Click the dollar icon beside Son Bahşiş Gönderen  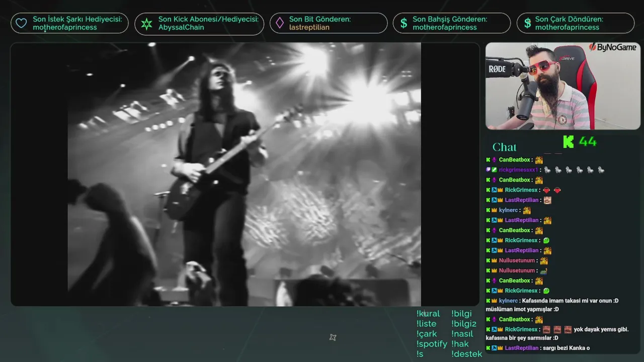click(404, 23)
